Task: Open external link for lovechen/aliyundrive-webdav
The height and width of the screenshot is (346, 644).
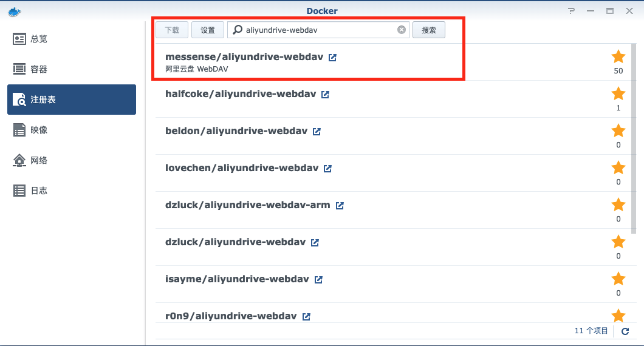Action: pyautogui.click(x=327, y=168)
